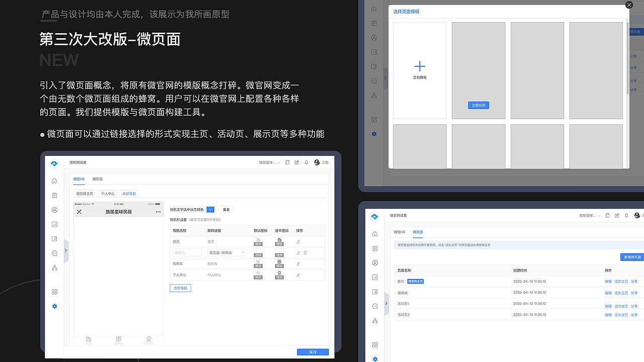Click the notification bell icon
Screen dimensions: 644x362
(306, 162)
